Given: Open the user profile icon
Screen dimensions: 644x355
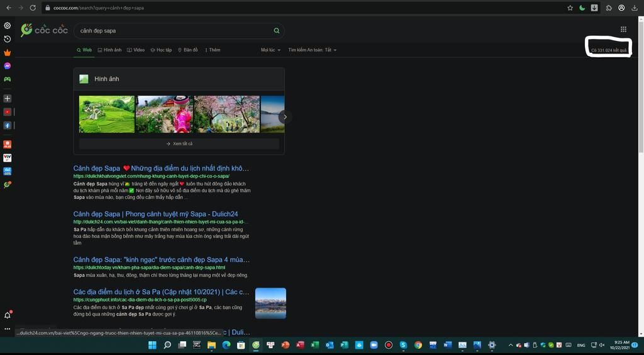Looking at the screenshot, I should tap(621, 8).
